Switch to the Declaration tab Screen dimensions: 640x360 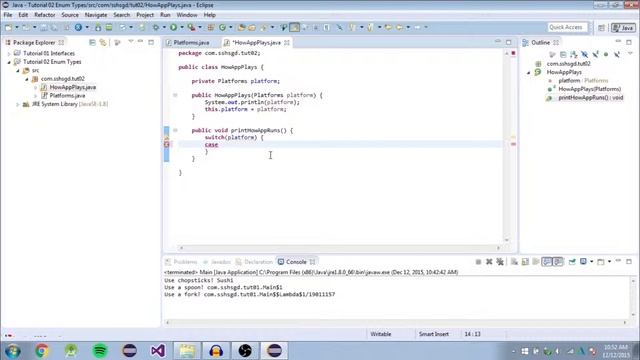[254, 262]
